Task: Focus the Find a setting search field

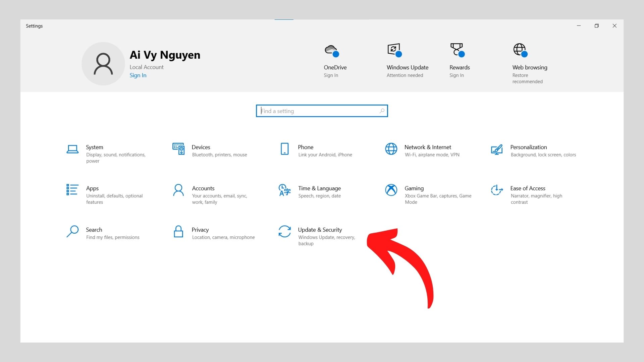Action: click(x=322, y=111)
